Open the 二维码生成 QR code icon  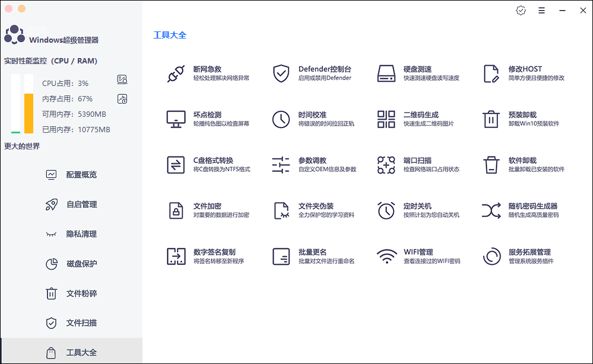pyautogui.click(x=386, y=119)
